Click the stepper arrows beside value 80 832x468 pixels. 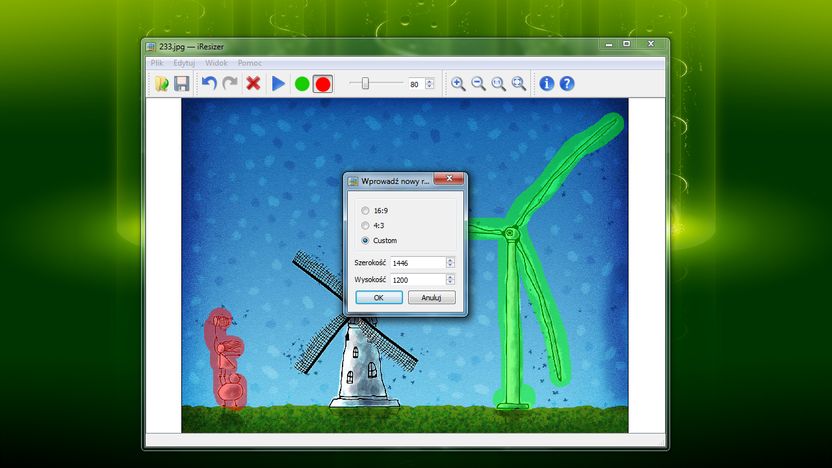point(430,84)
